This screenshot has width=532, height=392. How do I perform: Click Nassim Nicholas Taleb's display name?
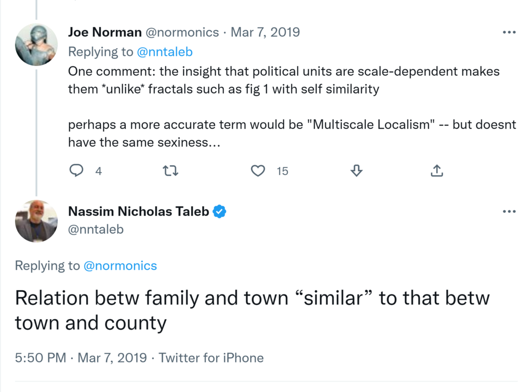139,211
